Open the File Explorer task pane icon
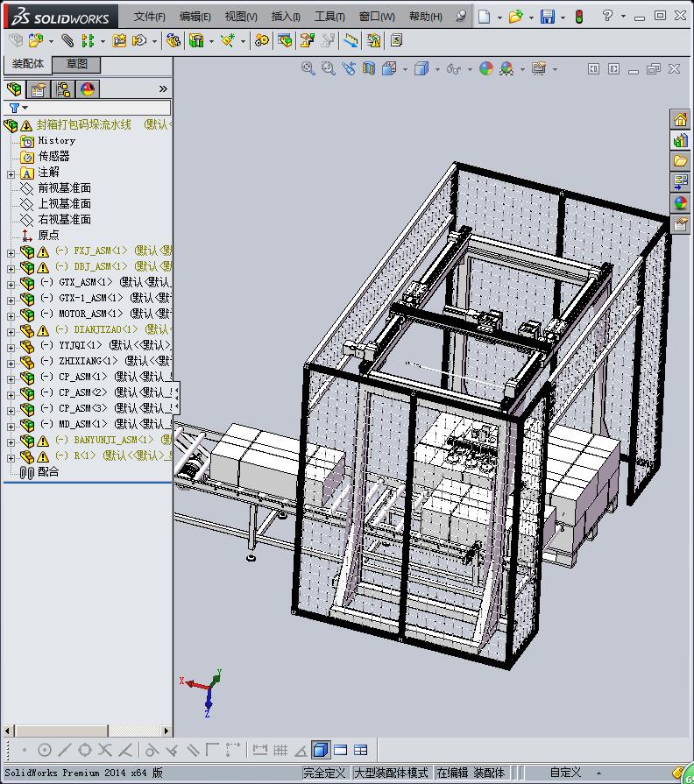 tap(680, 161)
